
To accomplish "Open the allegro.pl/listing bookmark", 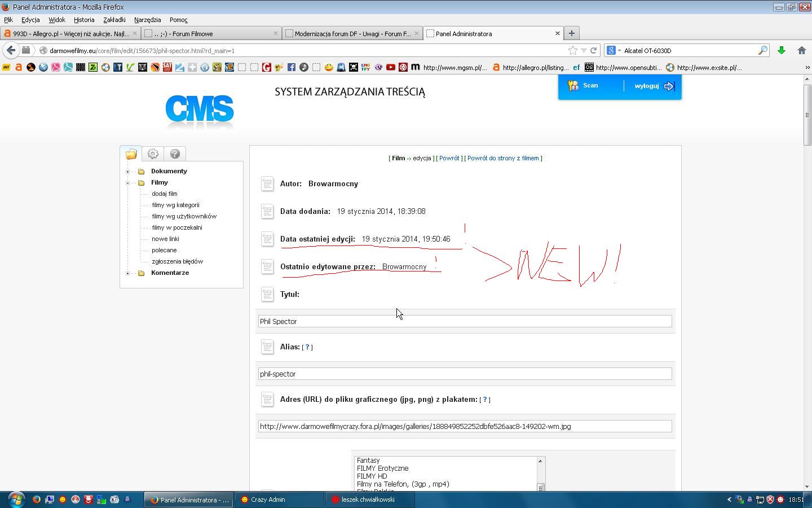I will pyautogui.click(x=531, y=67).
